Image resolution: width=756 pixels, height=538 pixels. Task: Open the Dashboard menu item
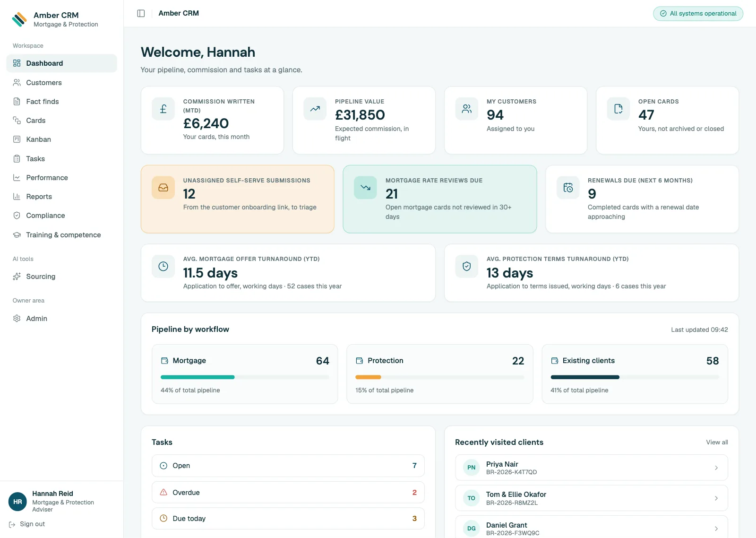61,63
